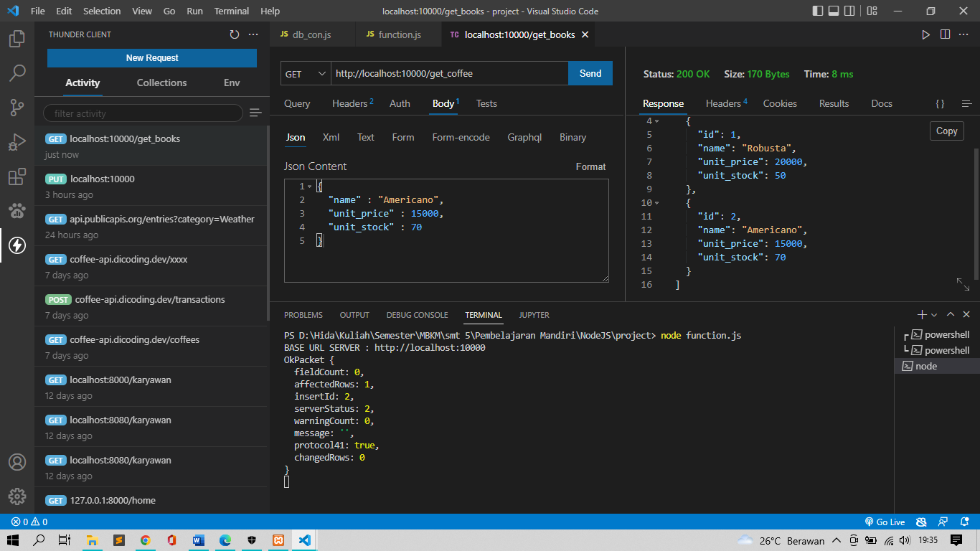Open the Terminal menu
Viewport: 980px width, 551px height.
(x=232, y=11)
